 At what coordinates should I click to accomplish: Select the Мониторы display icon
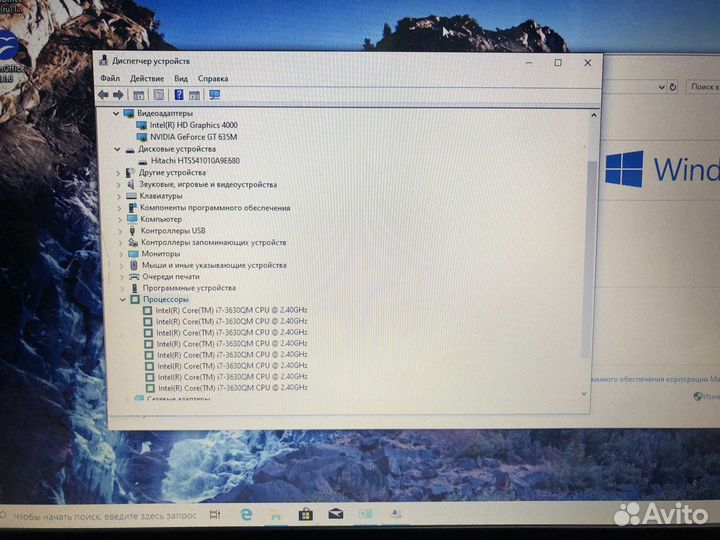coord(133,253)
